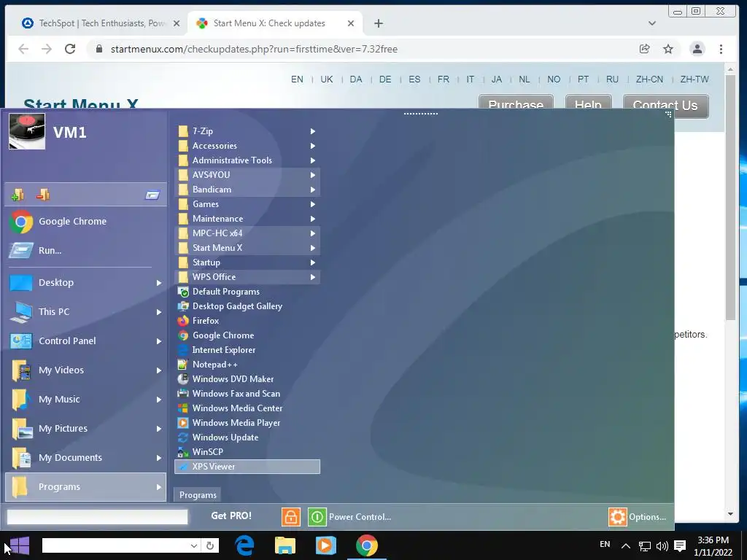Open Microsoft Edge from taskbar
747x560 pixels.
coord(245,545)
